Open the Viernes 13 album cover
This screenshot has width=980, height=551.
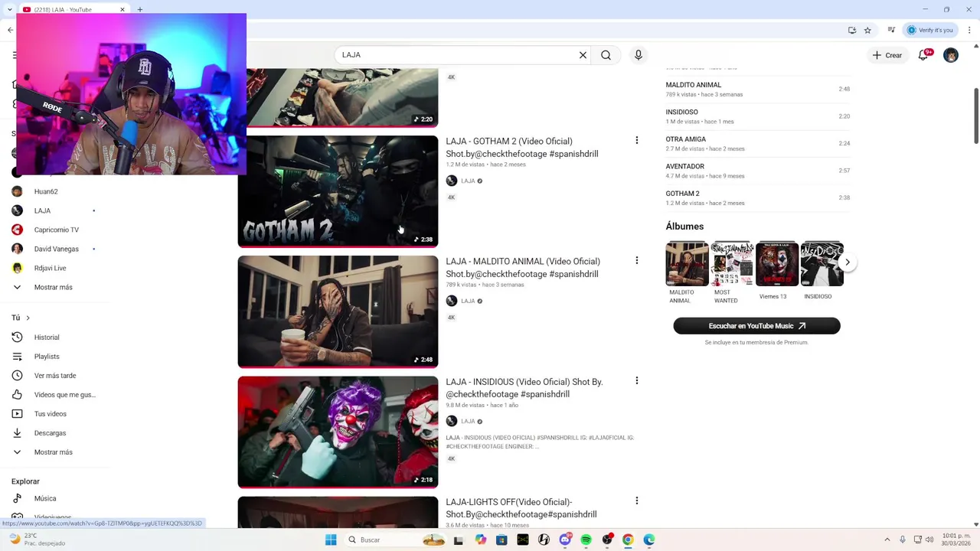(777, 263)
